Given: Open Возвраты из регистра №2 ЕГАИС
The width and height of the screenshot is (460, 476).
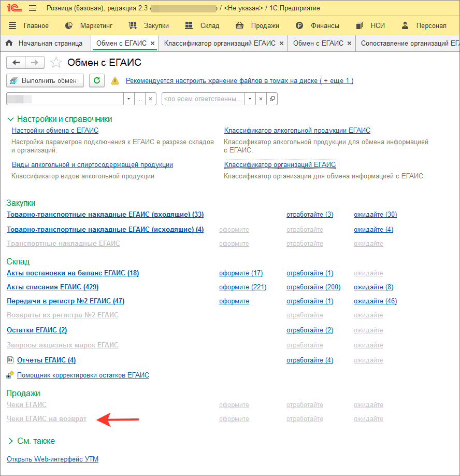Looking at the screenshot, I should pos(63,315).
